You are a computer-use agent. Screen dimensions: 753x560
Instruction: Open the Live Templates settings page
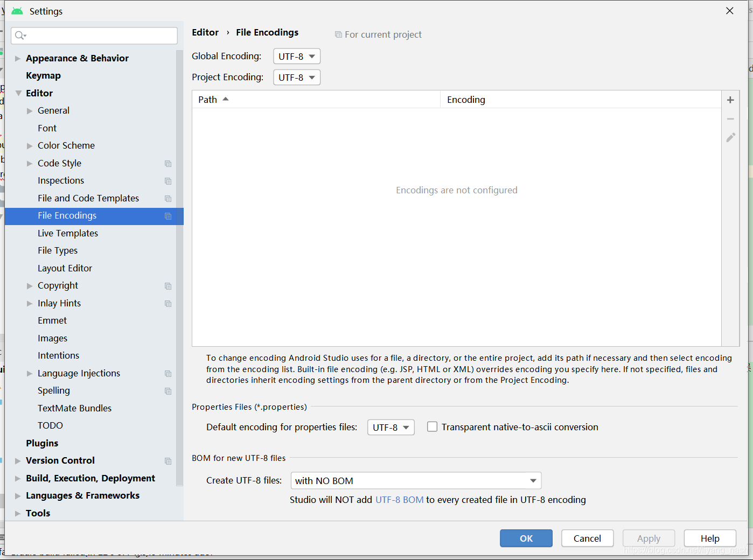coord(67,233)
